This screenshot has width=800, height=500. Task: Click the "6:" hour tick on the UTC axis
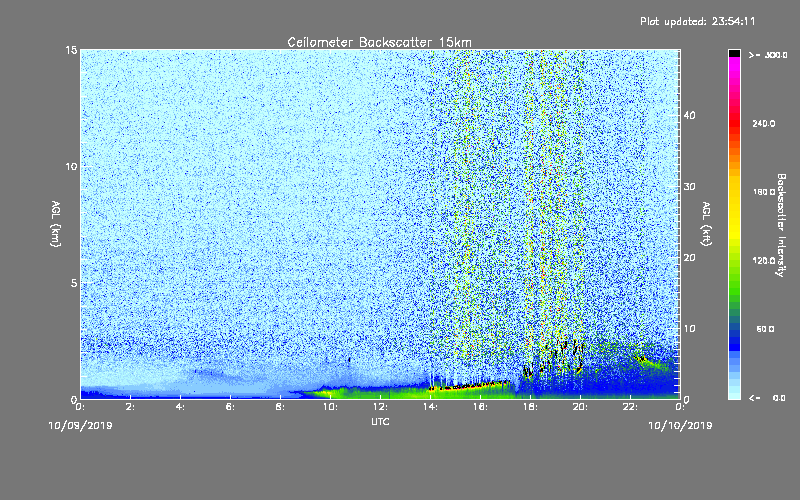231,407
